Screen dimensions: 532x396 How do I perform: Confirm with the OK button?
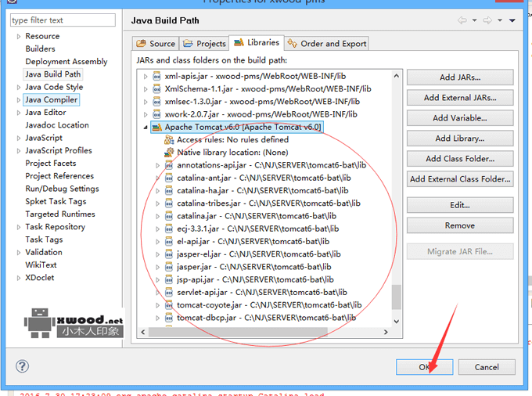click(x=425, y=367)
